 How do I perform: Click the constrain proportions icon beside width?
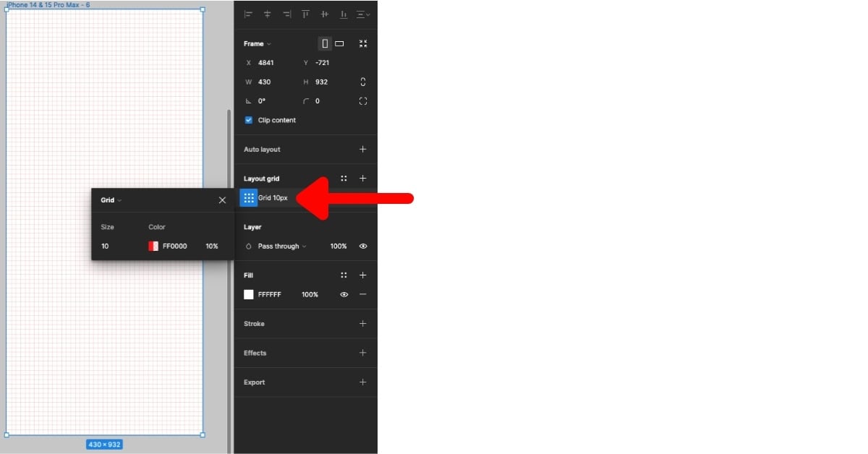[362, 82]
